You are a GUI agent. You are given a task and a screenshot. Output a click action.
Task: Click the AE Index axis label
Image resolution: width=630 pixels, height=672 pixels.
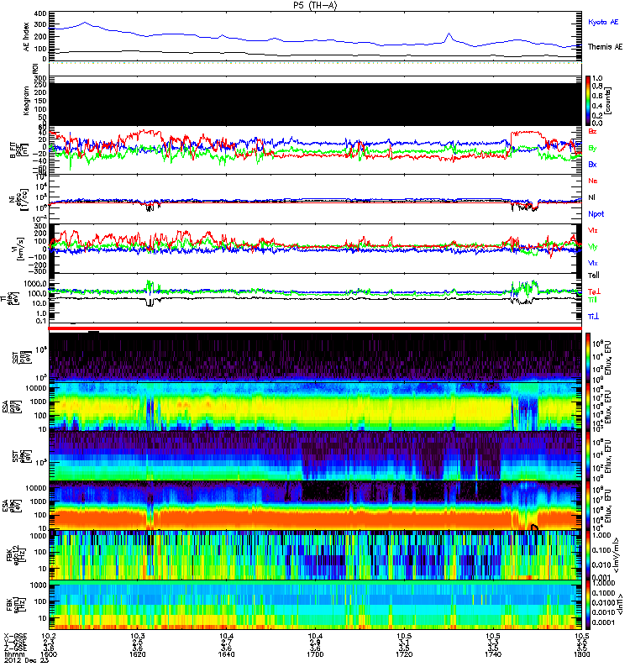[x=27, y=37]
